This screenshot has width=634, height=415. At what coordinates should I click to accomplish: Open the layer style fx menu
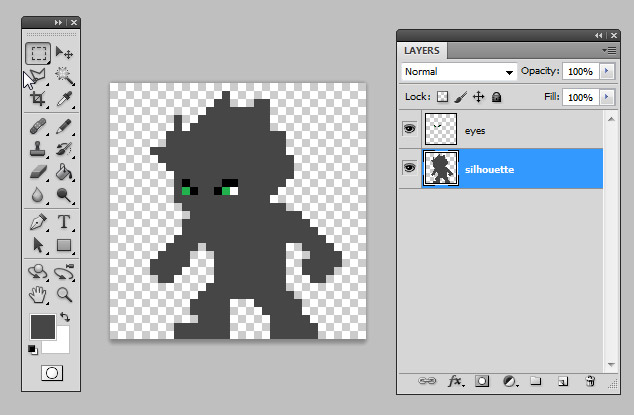click(x=455, y=381)
